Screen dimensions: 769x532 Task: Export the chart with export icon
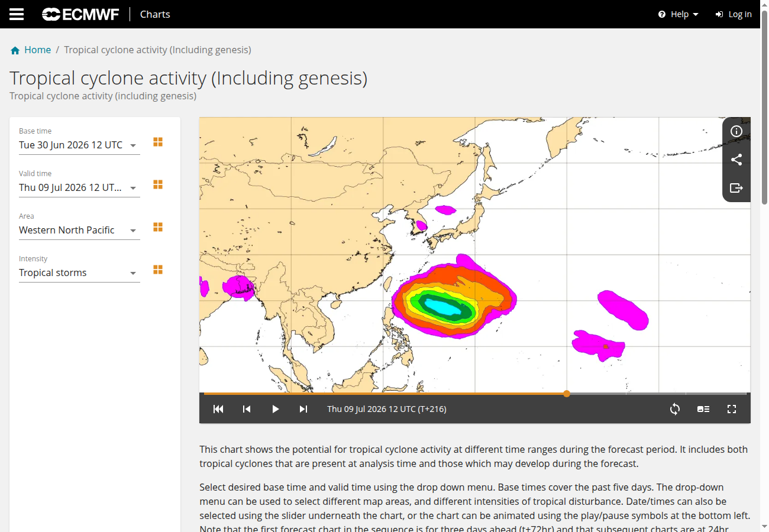(736, 188)
